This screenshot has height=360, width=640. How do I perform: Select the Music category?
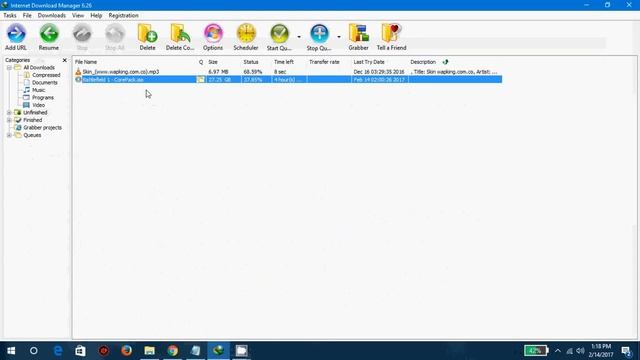coord(38,90)
